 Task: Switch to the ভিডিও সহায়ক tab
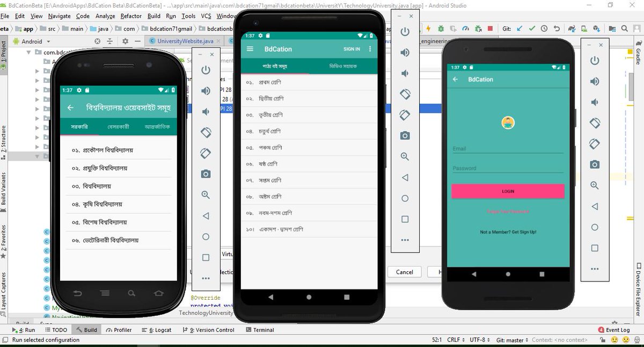tap(343, 66)
